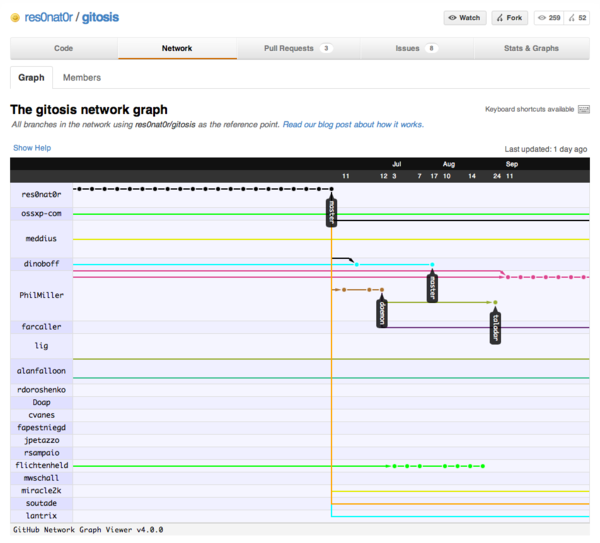
Task: Click the Fork button
Action: click(x=509, y=18)
